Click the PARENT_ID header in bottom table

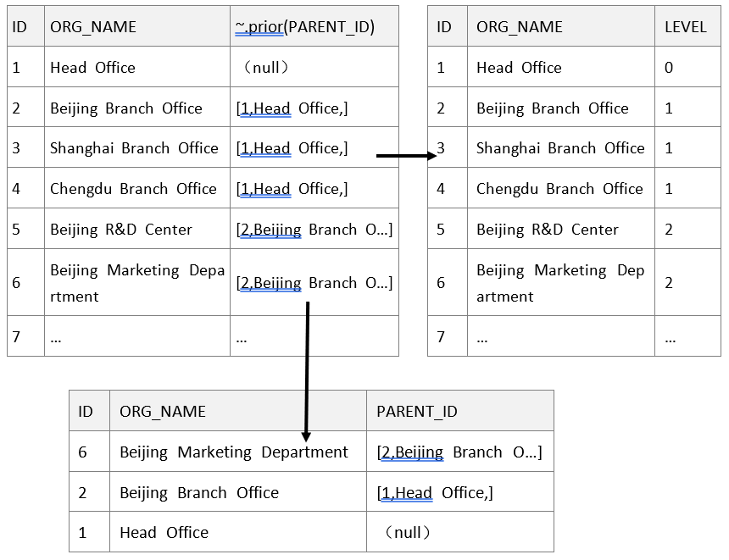click(x=417, y=412)
